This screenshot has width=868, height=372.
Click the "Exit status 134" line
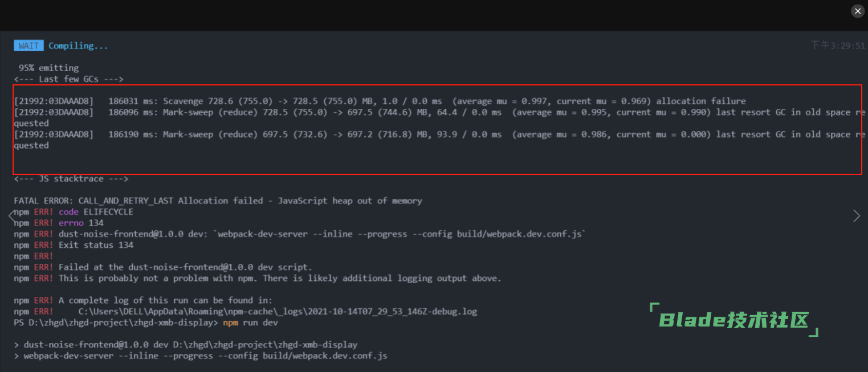[x=96, y=245]
